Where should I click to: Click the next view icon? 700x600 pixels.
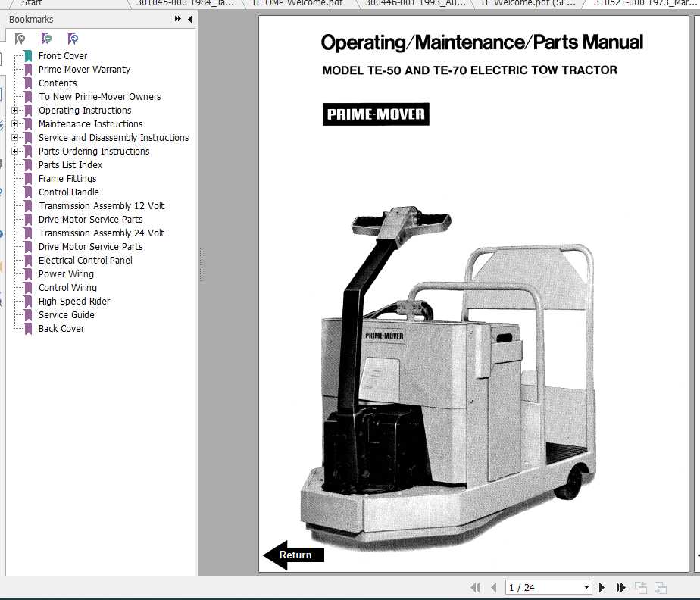661,586
